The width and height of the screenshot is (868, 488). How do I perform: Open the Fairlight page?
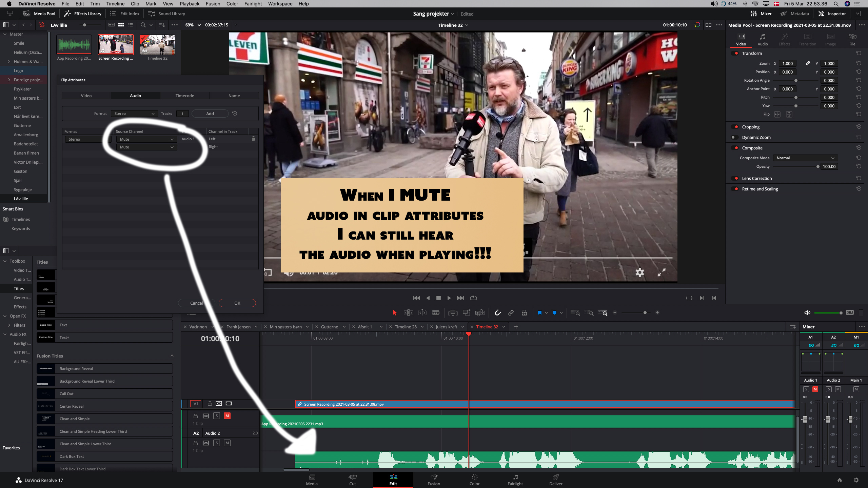515,480
